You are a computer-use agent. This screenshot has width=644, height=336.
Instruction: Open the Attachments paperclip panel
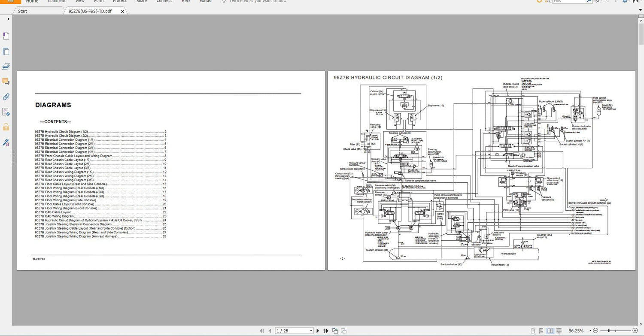click(x=6, y=97)
